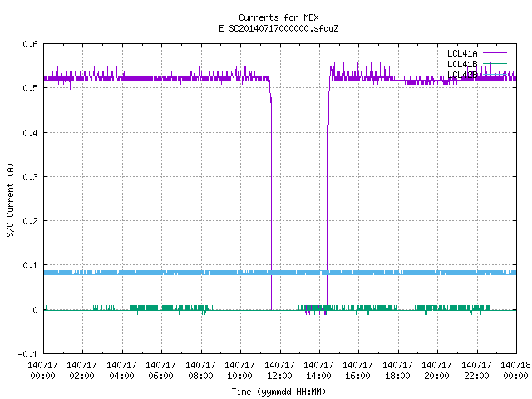Click the LCL41A legend label

pos(462,53)
